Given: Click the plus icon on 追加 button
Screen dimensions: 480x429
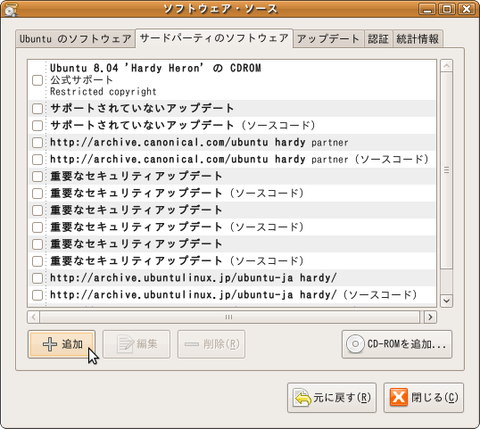Looking at the screenshot, I should coord(50,344).
